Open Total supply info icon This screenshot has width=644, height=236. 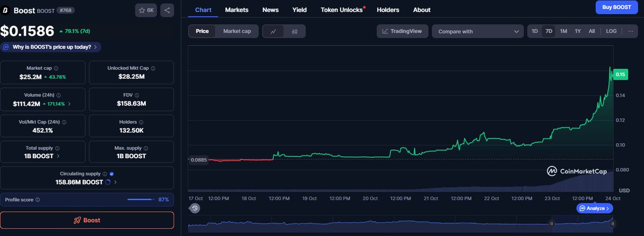click(x=57, y=147)
